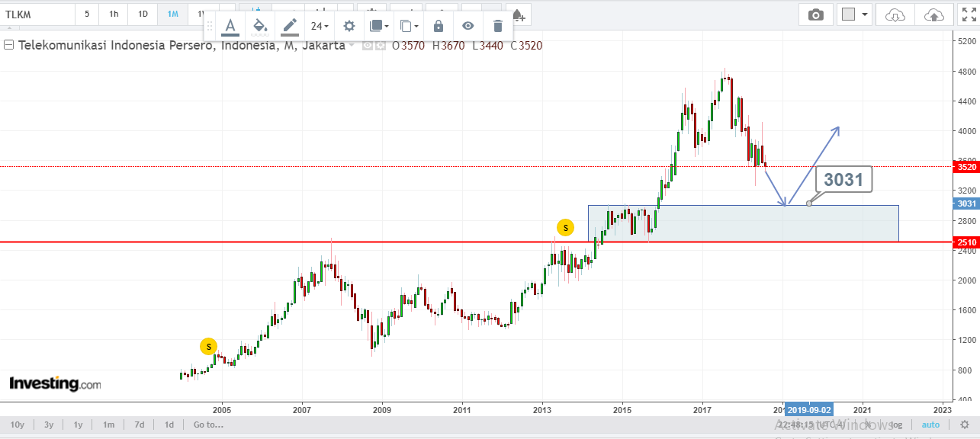The width and height of the screenshot is (980, 439).
Task: Switch to the 1D interval
Action: [x=143, y=14]
